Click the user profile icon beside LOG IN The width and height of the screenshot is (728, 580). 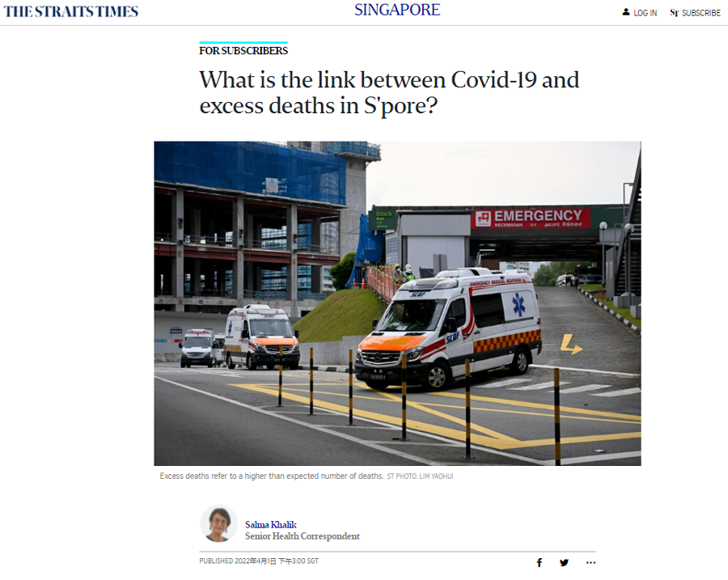(x=626, y=12)
